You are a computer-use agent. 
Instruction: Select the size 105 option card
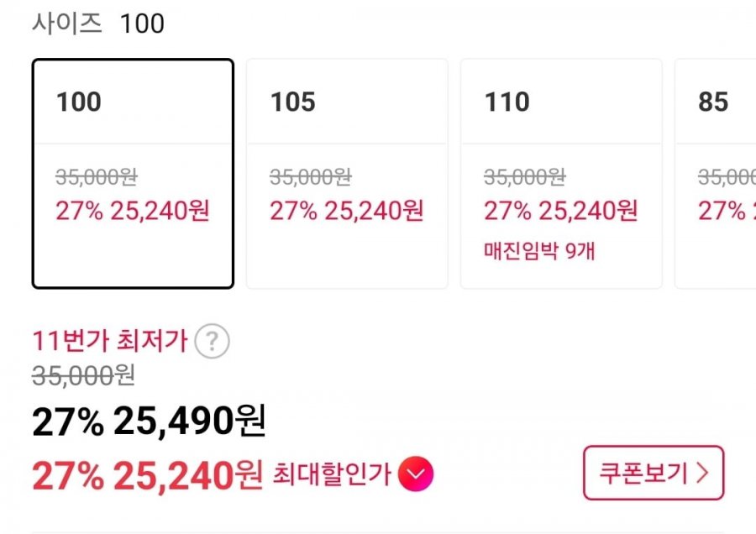[346, 174]
